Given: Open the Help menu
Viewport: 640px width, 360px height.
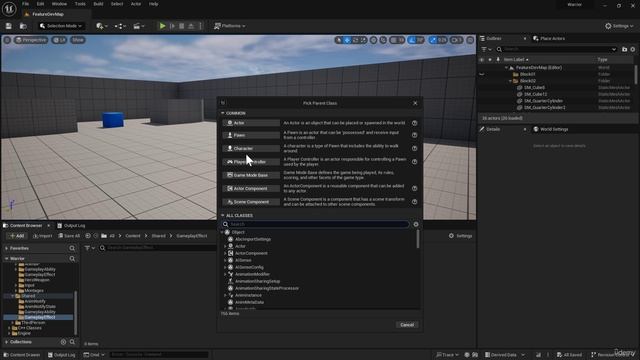Looking at the screenshot, I should pyautogui.click(x=153, y=4).
